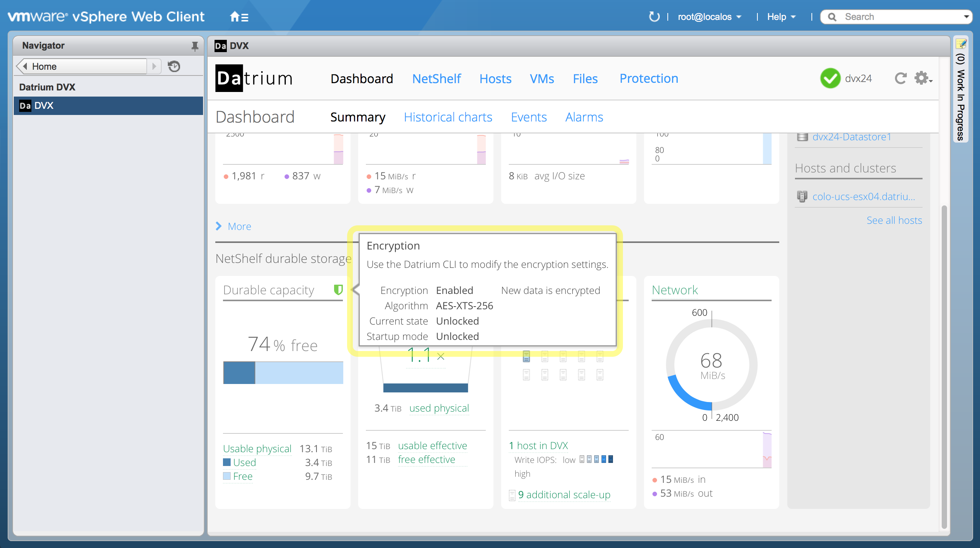
Task: Expand the More performance section
Action: (233, 226)
